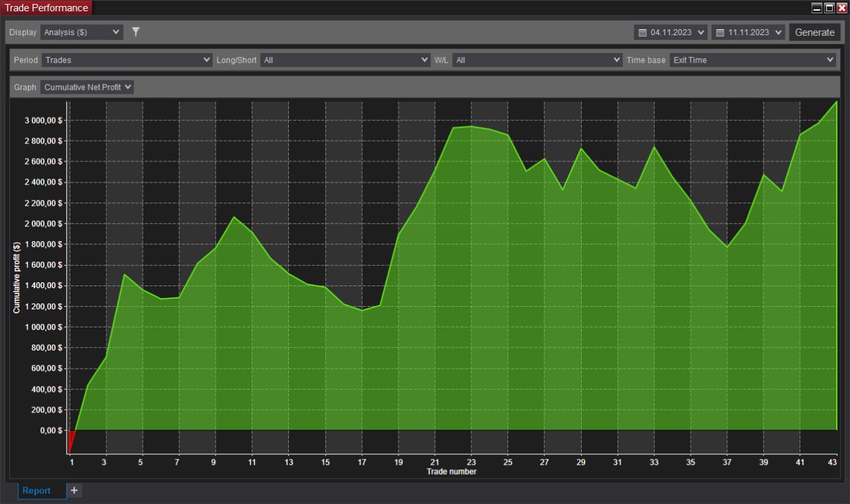Viewport: 850px width, 504px height.
Task: Select the chart peak at trade 23
Action: (x=471, y=127)
